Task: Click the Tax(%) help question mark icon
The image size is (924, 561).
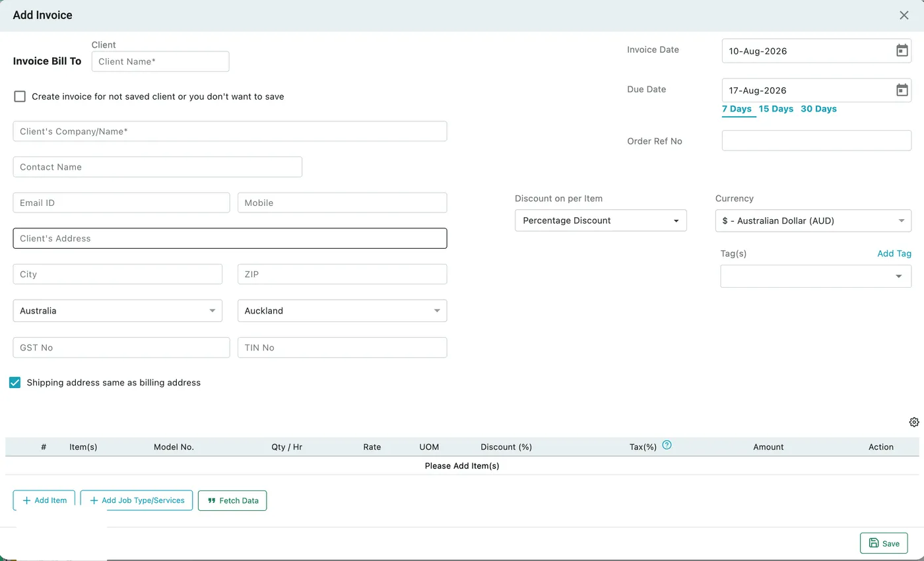Action: 667,445
